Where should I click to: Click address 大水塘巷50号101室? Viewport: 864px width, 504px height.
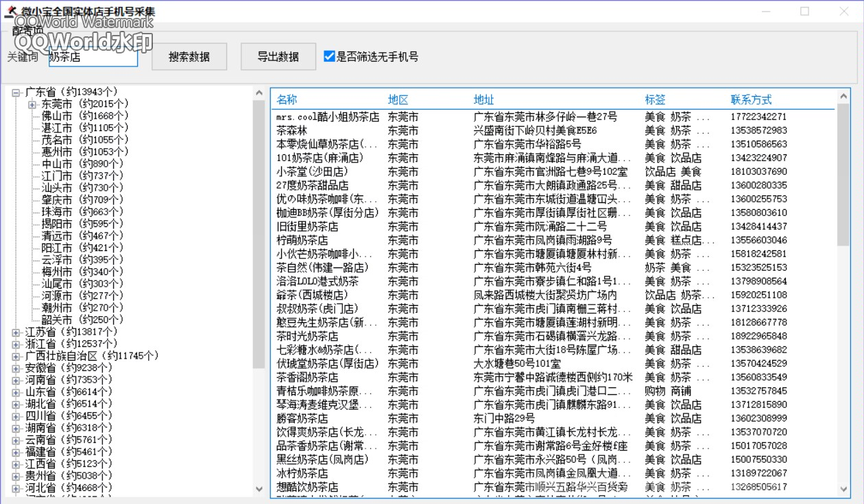tap(517, 363)
